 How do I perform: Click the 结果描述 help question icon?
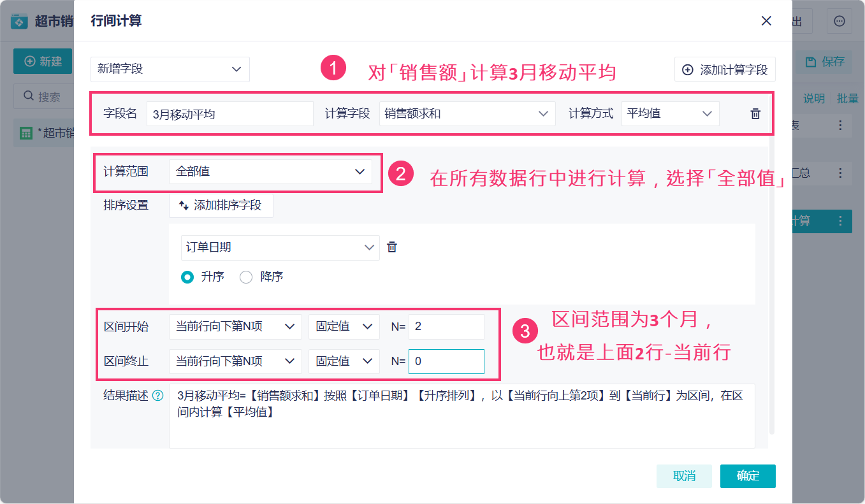pos(157,396)
